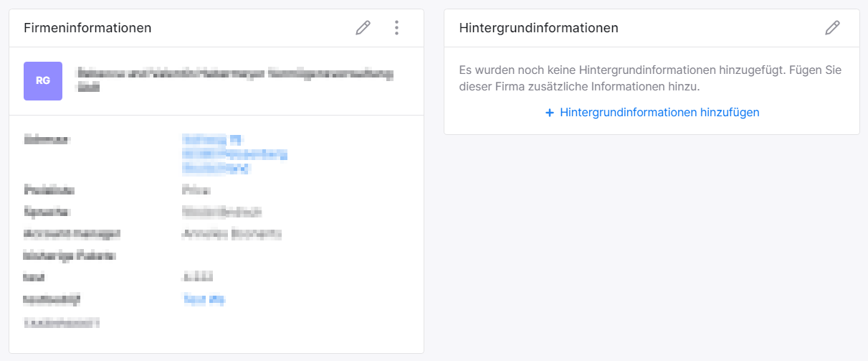
Task: Click the blurred company name beside RG avatar
Action: 235,80
